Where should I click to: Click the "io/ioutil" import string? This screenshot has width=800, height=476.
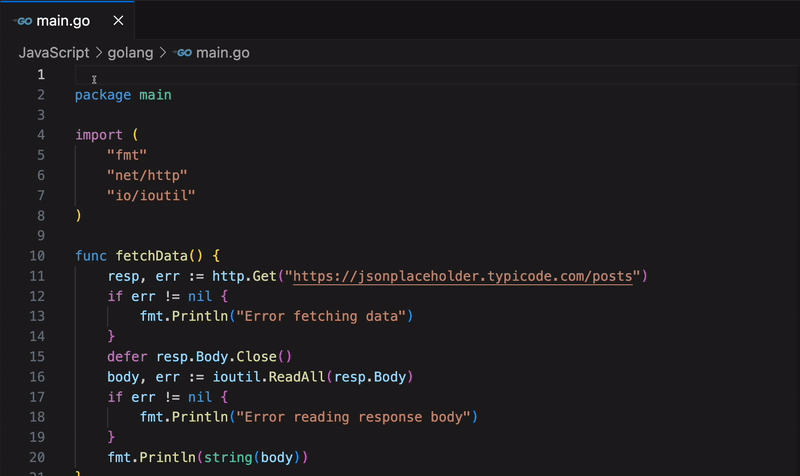tap(151, 195)
